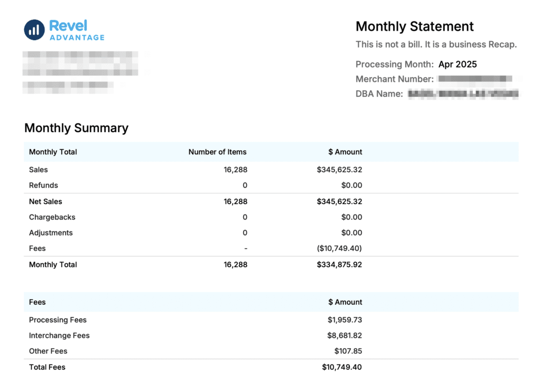Select the Monthly Statement heading

[x=414, y=26]
